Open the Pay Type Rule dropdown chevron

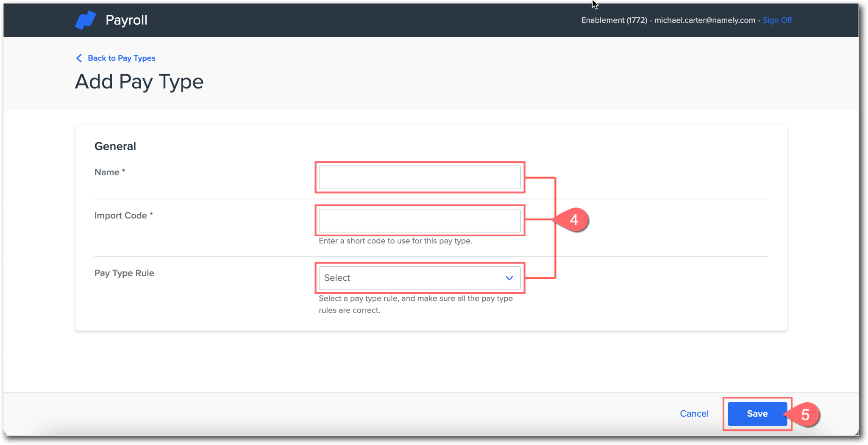pos(508,278)
